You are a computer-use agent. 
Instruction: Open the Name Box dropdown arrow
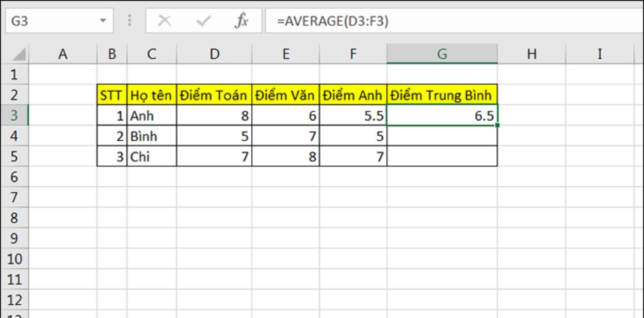103,21
